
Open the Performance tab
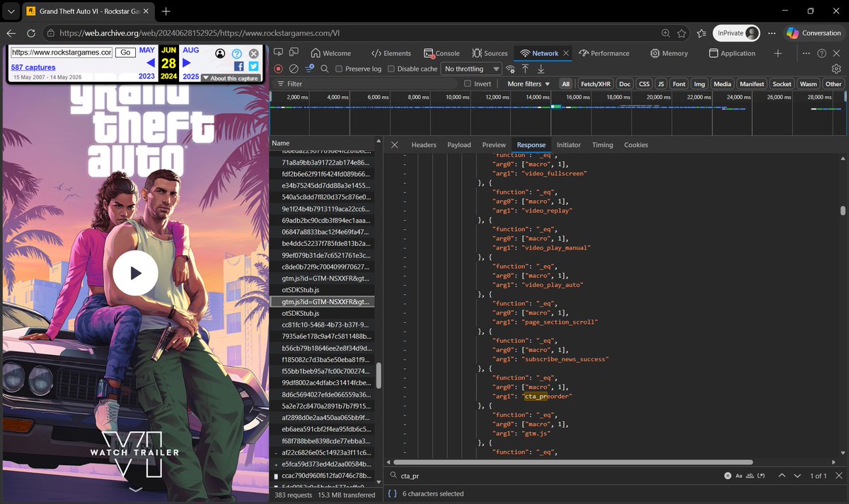click(x=603, y=53)
